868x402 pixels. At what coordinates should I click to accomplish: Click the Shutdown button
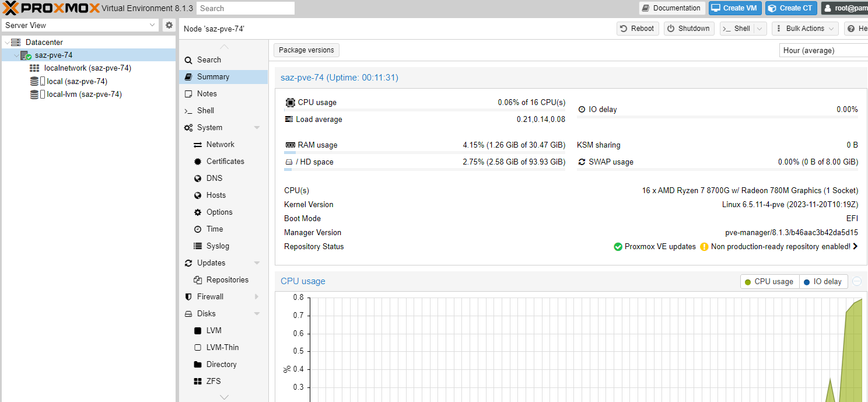[x=689, y=29]
